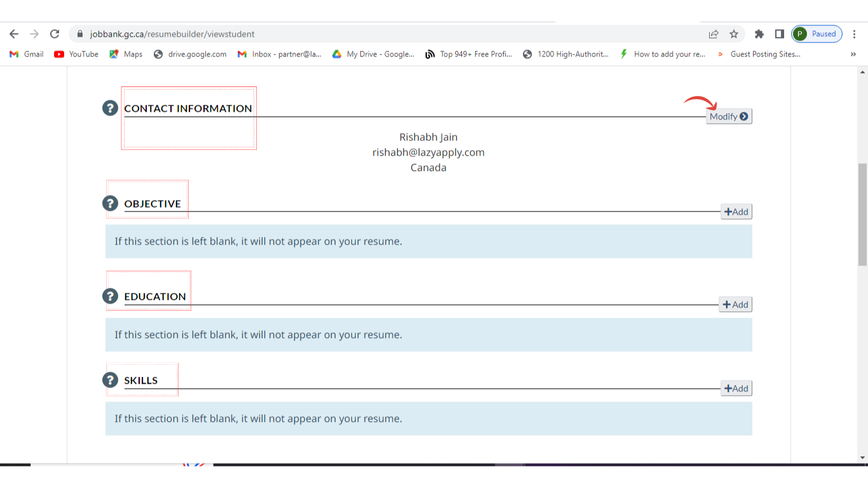Click the Education help question mark
868x488 pixels.
point(110,296)
